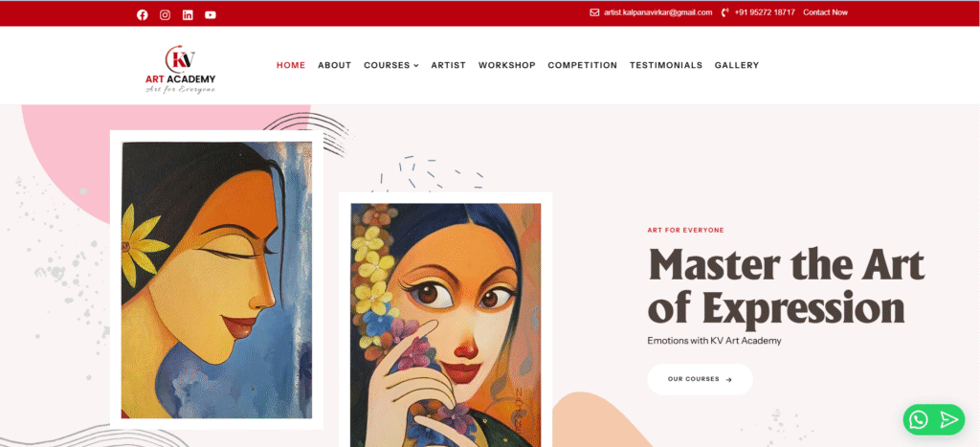This screenshot has height=447, width=980.
Task: Click the KV Art Academy logo
Action: point(181,69)
